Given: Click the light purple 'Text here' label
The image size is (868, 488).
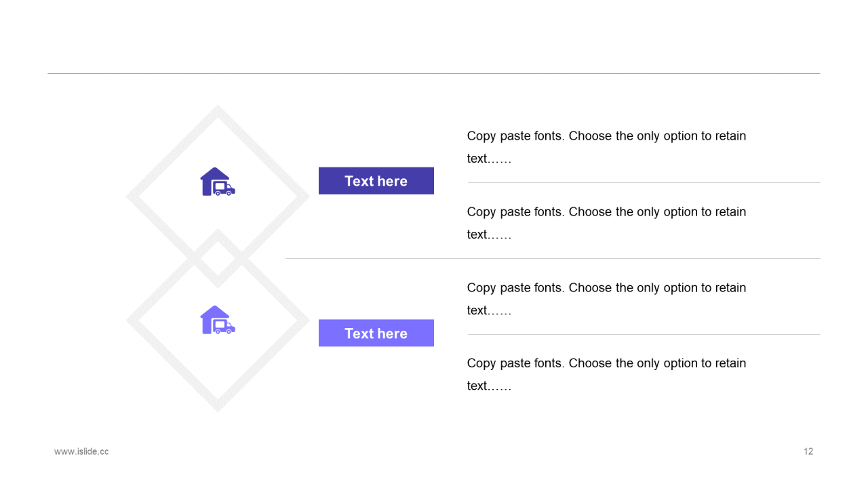Looking at the screenshot, I should pyautogui.click(x=376, y=333).
